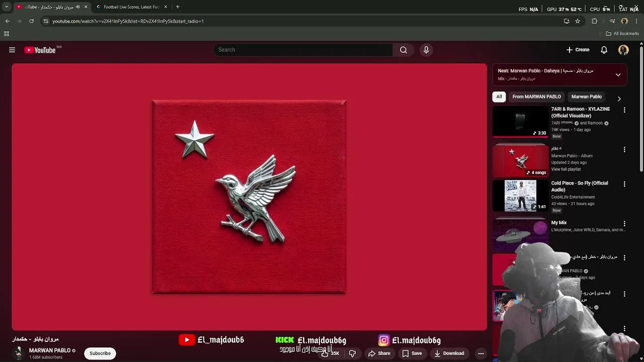The height and width of the screenshot is (362, 644).
Task: View site information icon in address bar
Action: pyautogui.click(x=46, y=21)
